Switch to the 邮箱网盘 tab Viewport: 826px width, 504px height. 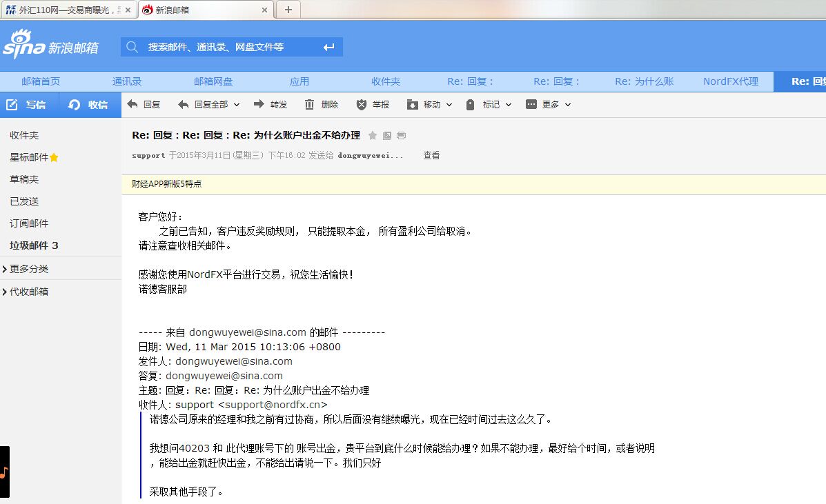click(x=213, y=81)
